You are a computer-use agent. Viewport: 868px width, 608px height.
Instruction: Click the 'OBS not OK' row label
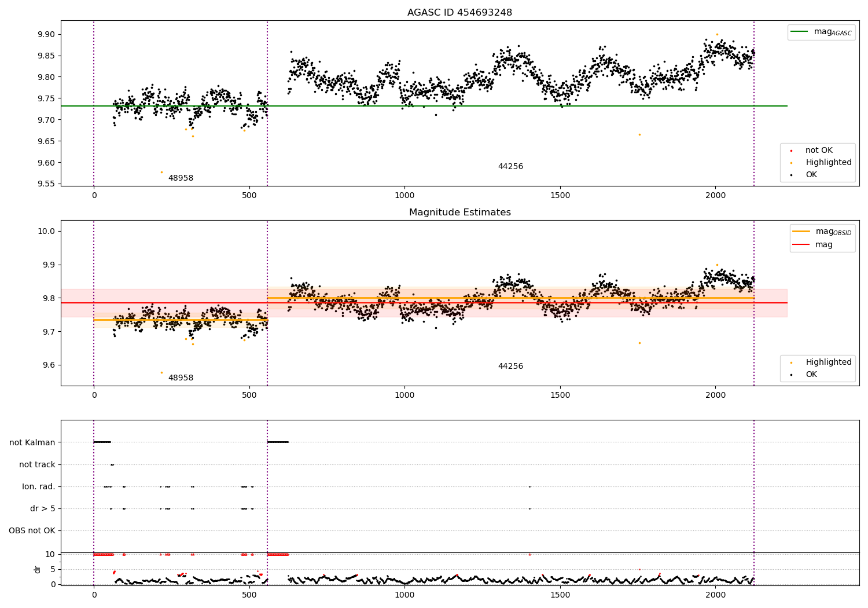(32, 530)
